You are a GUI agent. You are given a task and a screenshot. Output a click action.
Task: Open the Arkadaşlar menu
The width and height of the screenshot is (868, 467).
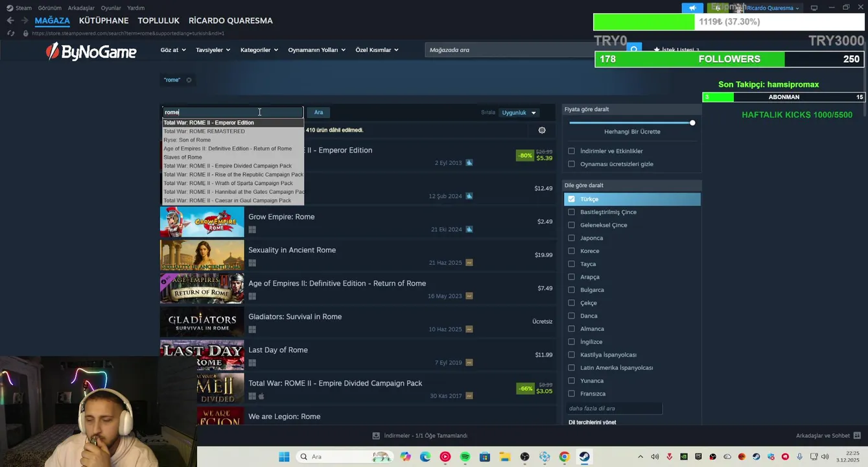click(81, 8)
